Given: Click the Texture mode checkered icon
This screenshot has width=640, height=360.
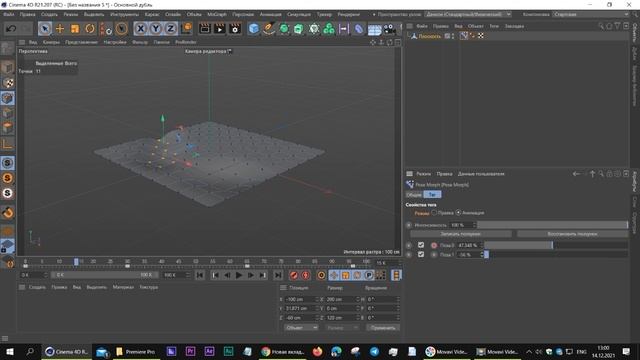Looking at the screenshot, I should (x=7, y=83).
